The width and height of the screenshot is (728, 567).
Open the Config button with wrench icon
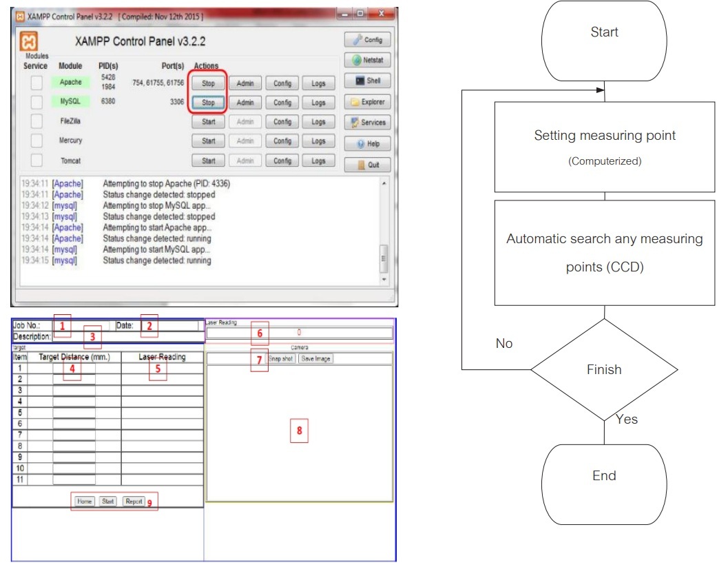tap(367, 40)
